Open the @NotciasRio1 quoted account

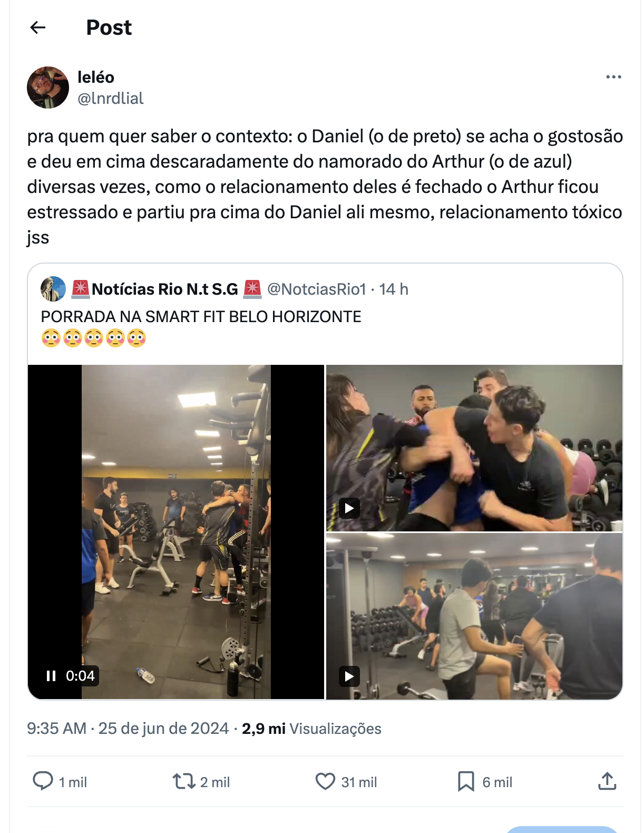(x=317, y=289)
